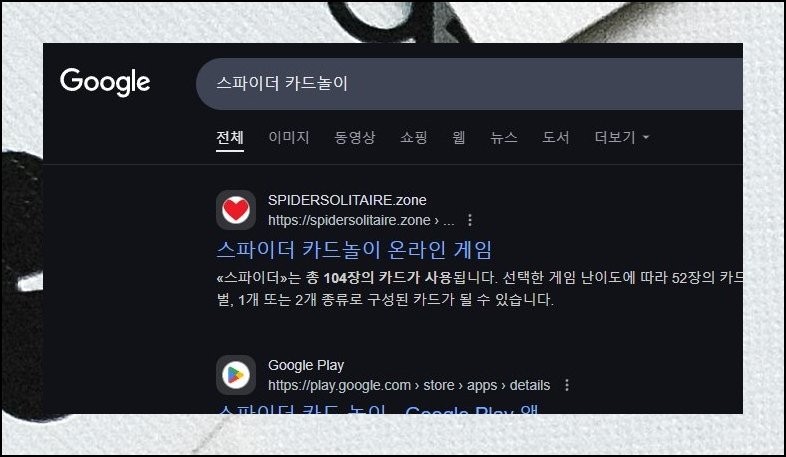Click the SPIDERSOLITAIRE.zone heart favicon
Screen dimensions: 786x457
pyautogui.click(x=236, y=210)
